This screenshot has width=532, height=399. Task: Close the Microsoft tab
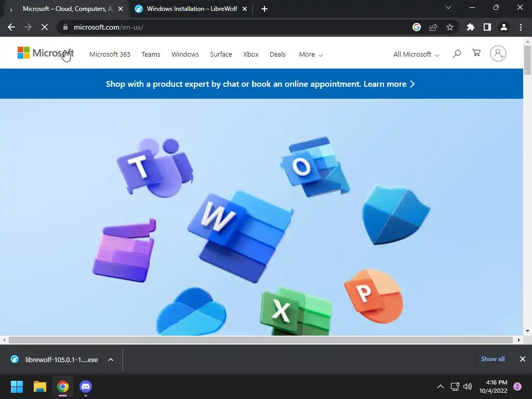coord(121,9)
